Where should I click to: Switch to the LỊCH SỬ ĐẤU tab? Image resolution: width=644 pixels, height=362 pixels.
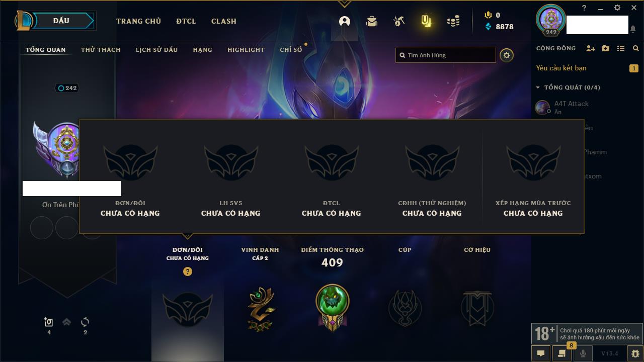[x=156, y=50]
